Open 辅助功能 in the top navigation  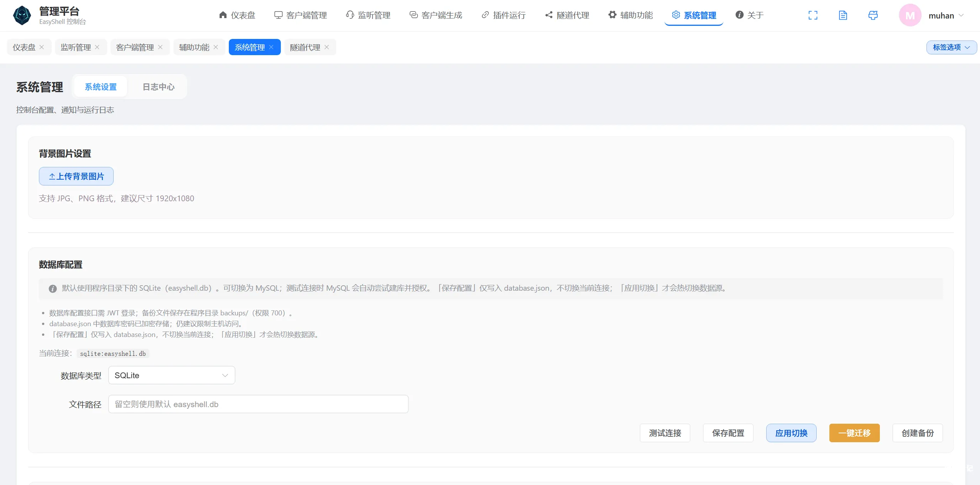pyautogui.click(x=631, y=15)
